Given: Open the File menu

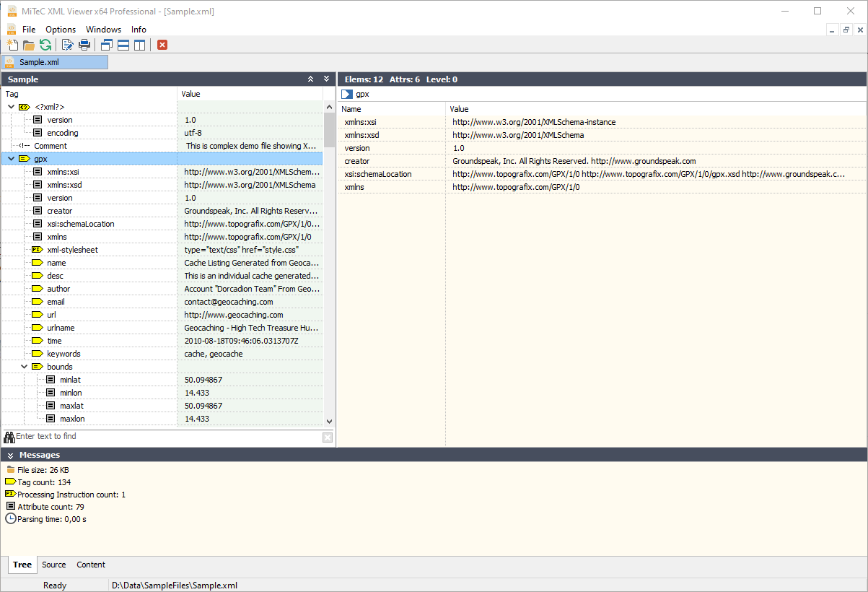Looking at the screenshot, I should 29,30.
